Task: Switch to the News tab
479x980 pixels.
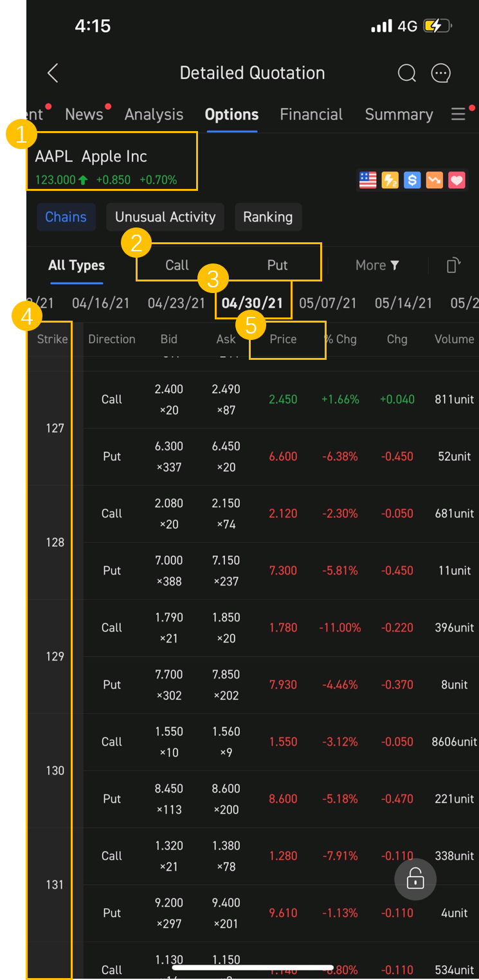Action: pos(84,114)
